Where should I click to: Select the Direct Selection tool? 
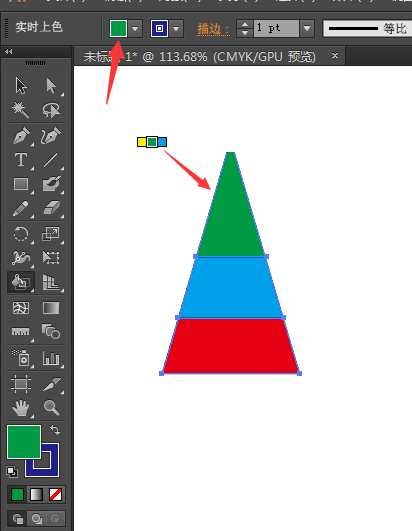pos(51,86)
